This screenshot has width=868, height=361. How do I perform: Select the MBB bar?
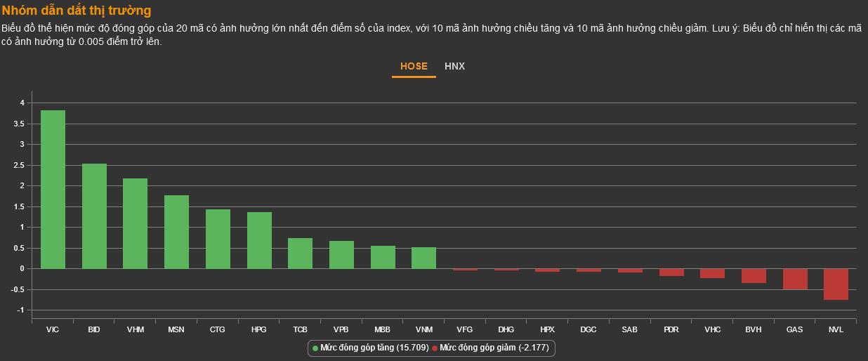[x=383, y=257]
